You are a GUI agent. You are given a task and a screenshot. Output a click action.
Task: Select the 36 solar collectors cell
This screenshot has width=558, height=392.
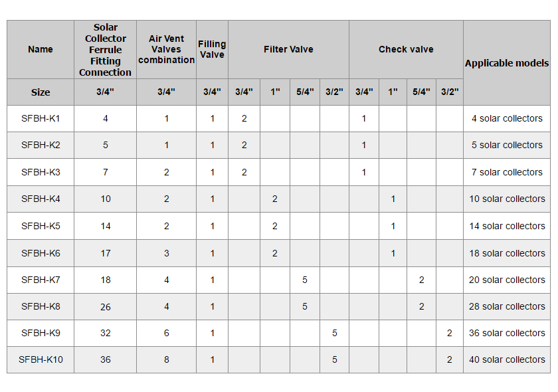tap(507, 333)
